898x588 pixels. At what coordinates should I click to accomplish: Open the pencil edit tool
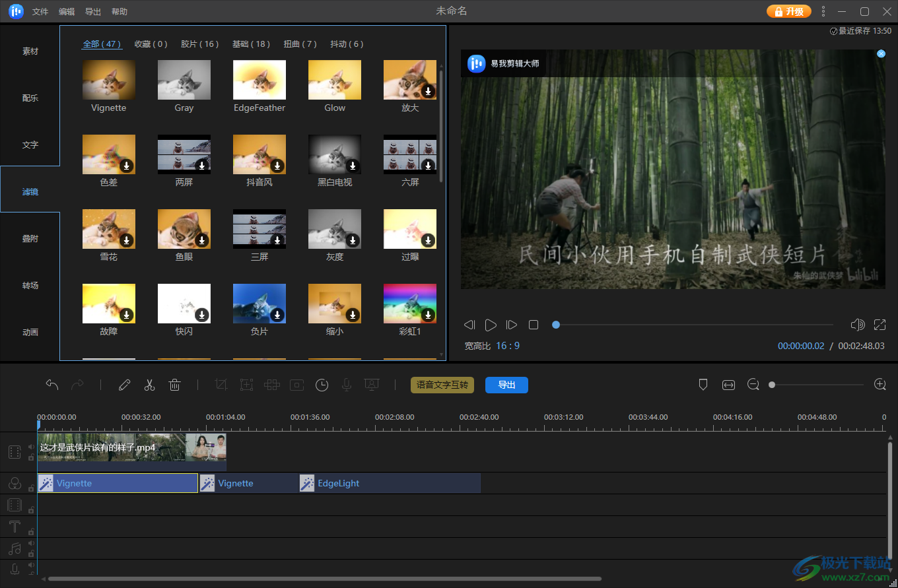pyautogui.click(x=124, y=385)
